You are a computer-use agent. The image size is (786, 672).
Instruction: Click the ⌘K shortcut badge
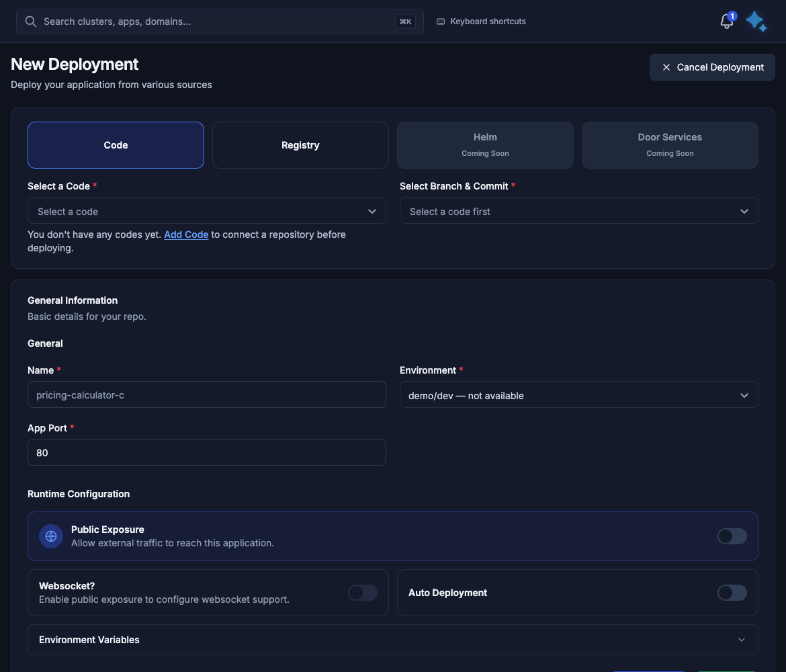click(x=405, y=22)
